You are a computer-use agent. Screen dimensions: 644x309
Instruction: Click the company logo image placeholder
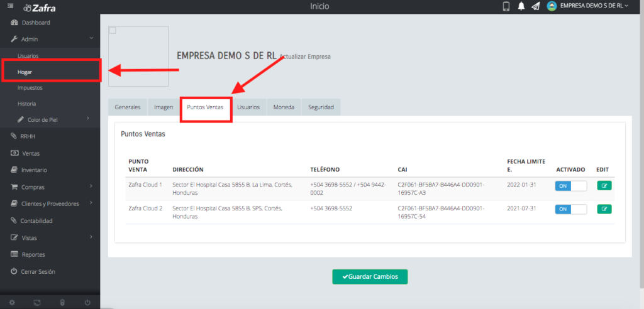click(x=138, y=57)
